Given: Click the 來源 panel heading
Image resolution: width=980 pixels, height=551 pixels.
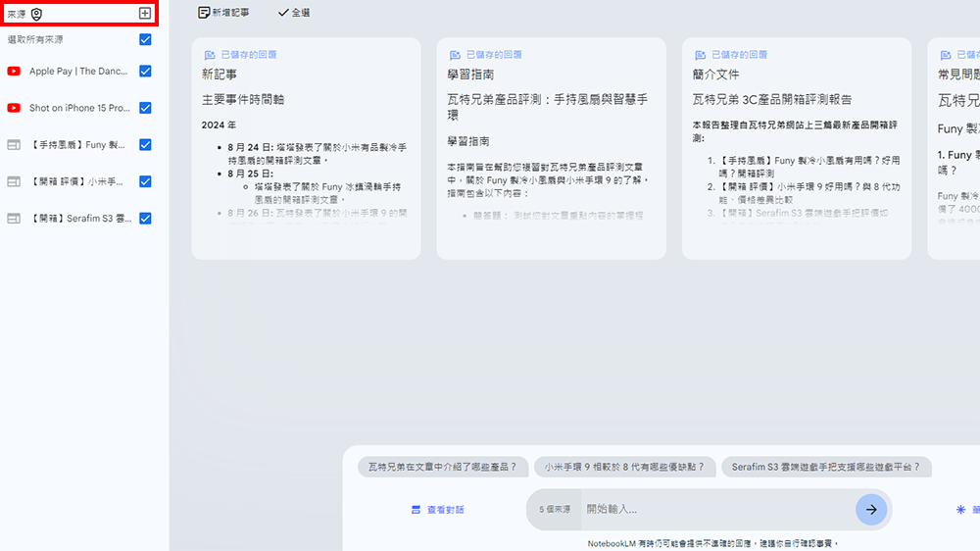Looking at the screenshot, I should point(17,15).
